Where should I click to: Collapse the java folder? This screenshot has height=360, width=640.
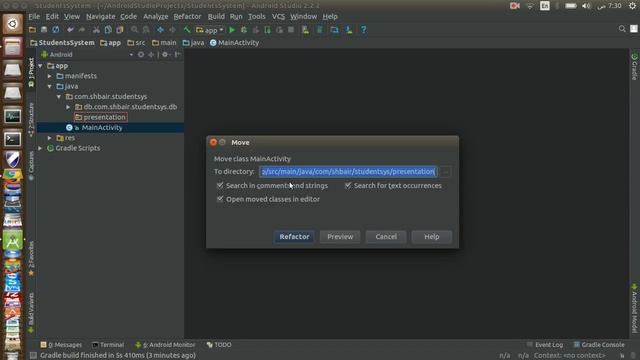point(49,86)
